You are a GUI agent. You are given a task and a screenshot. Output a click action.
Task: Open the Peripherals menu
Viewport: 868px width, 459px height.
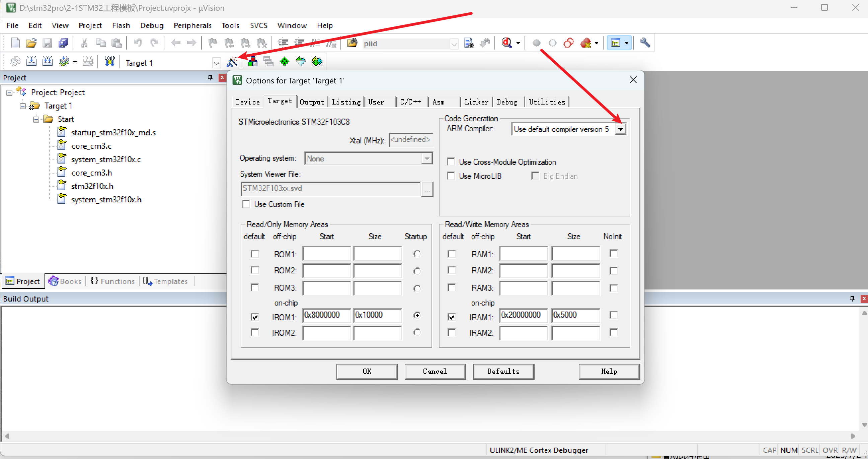(x=193, y=26)
